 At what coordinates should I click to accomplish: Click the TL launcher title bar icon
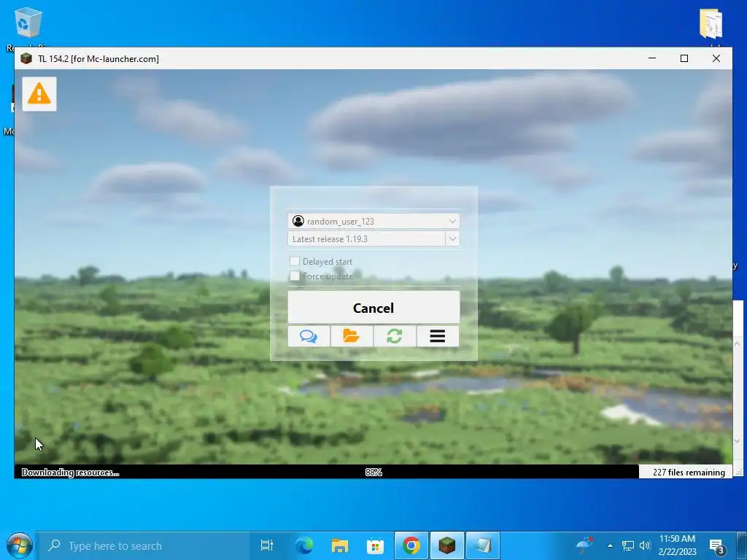[26, 58]
